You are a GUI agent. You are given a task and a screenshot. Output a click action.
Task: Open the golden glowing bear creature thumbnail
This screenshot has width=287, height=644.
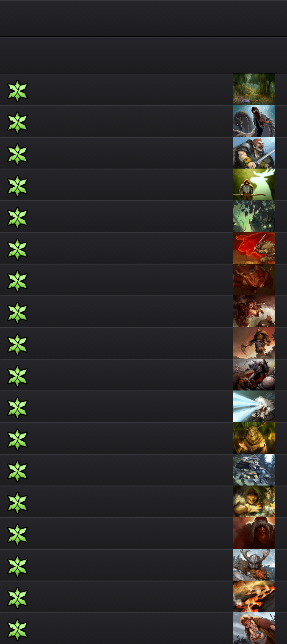click(x=254, y=438)
